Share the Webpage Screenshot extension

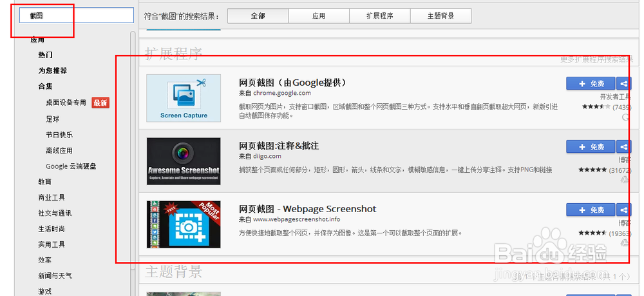pyautogui.click(x=623, y=210)
